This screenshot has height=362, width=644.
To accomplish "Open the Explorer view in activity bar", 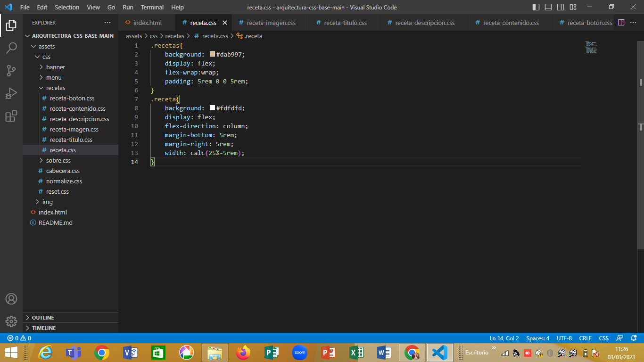I will (x=11, y=25).
